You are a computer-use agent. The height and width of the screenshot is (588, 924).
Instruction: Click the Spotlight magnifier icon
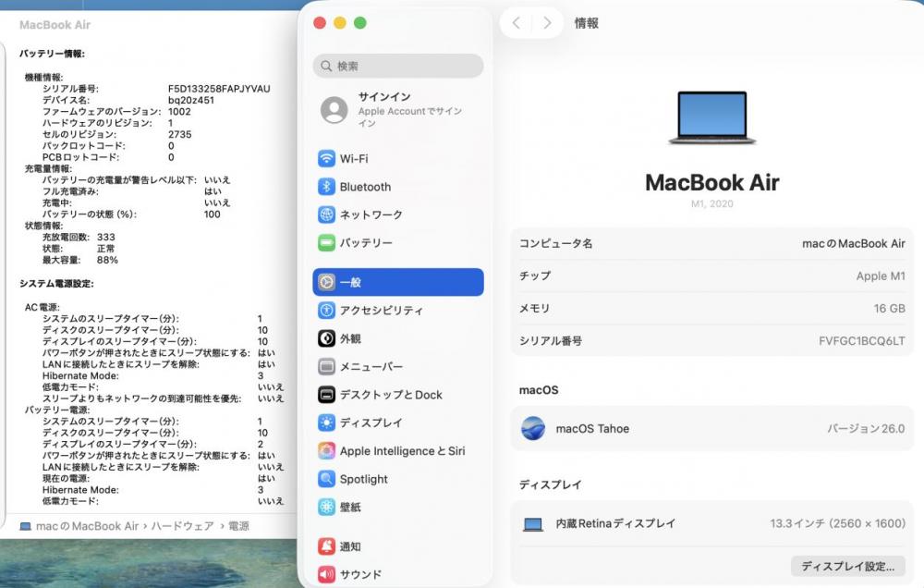click(326, 479)
